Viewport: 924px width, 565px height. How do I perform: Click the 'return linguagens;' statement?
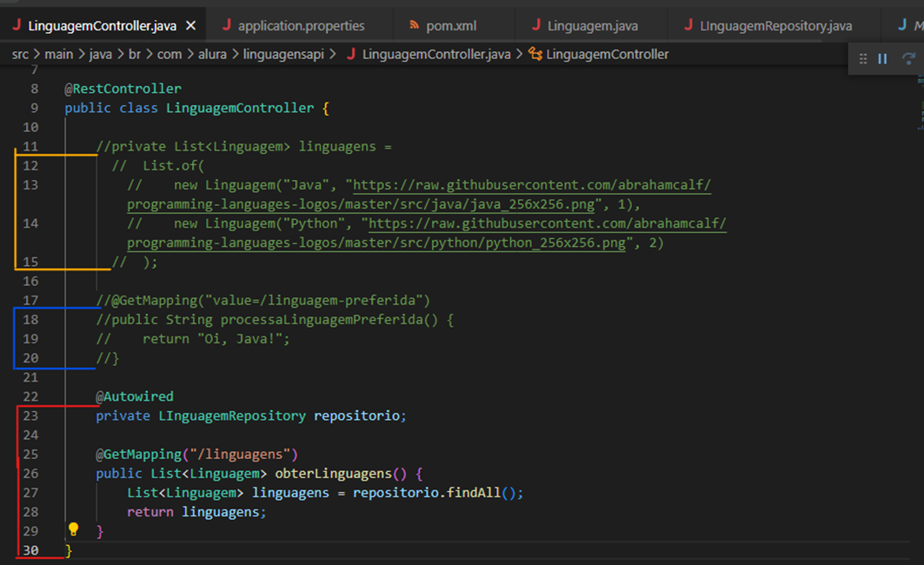point(196,512)
